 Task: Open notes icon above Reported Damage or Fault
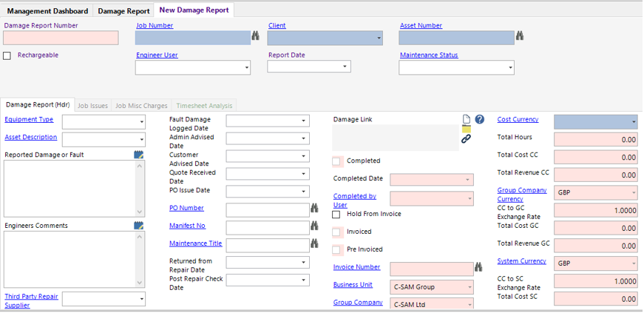138,155
